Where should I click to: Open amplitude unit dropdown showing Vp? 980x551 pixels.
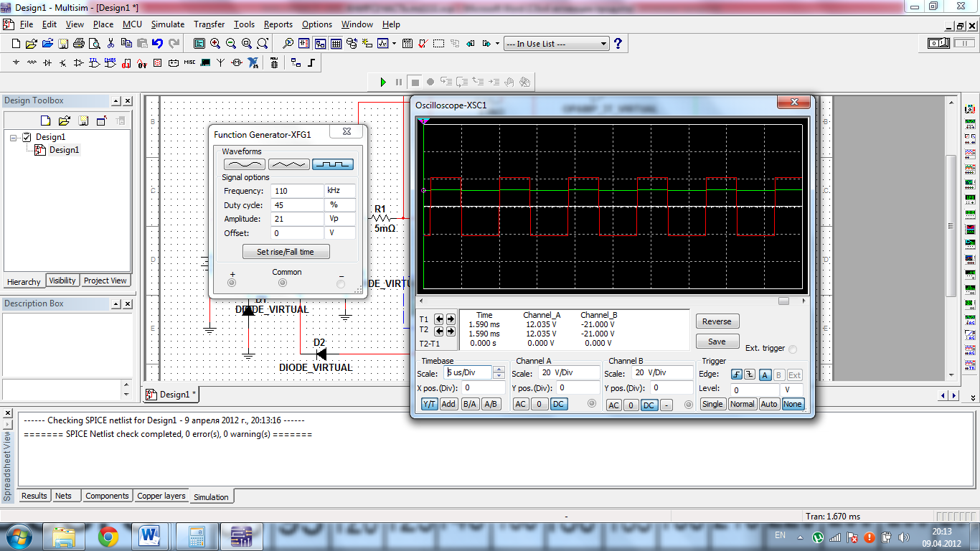pyautogui.click(x=339, y=219)
